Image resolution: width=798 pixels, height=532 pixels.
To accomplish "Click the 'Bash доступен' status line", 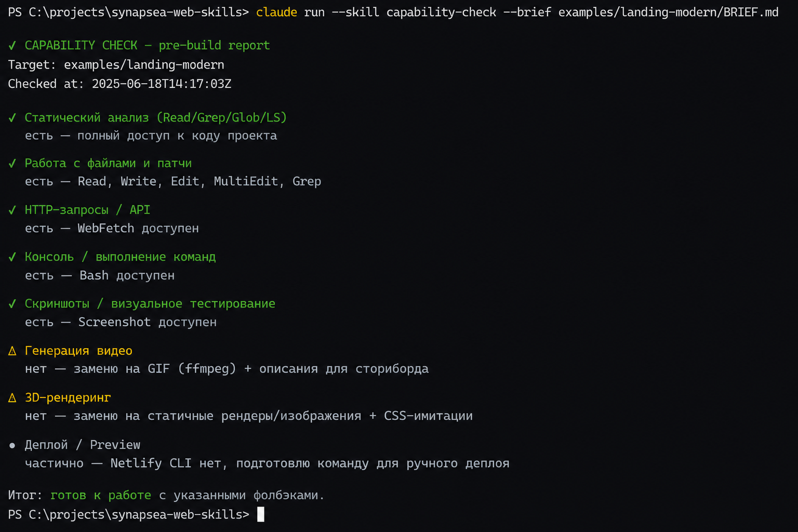I will [x=100, y=275].
